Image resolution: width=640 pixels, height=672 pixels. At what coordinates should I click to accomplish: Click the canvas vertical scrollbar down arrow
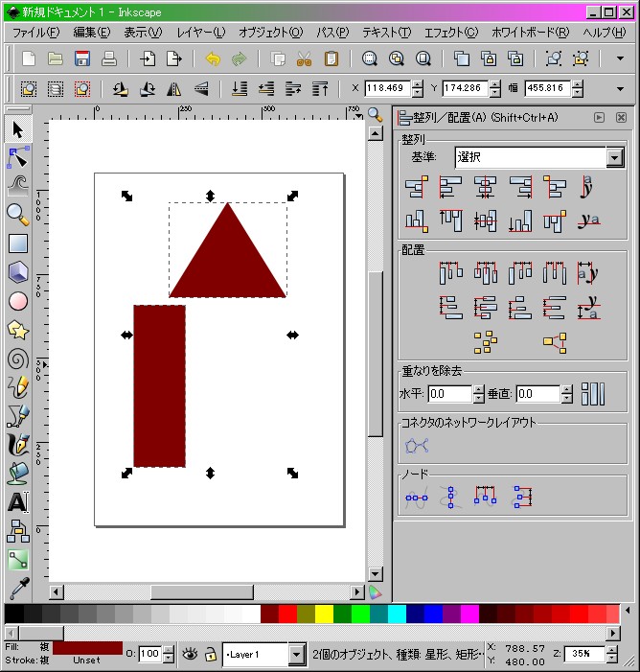coord(376,574)
